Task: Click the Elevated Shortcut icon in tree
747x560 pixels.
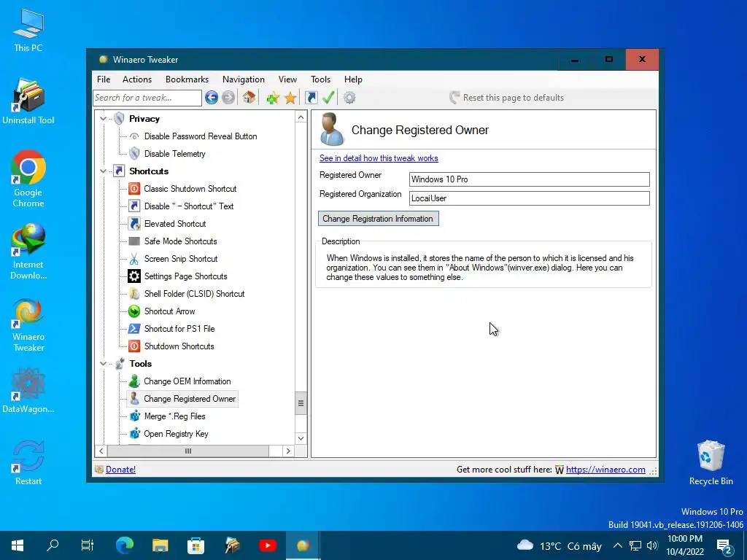Action: 134,224
